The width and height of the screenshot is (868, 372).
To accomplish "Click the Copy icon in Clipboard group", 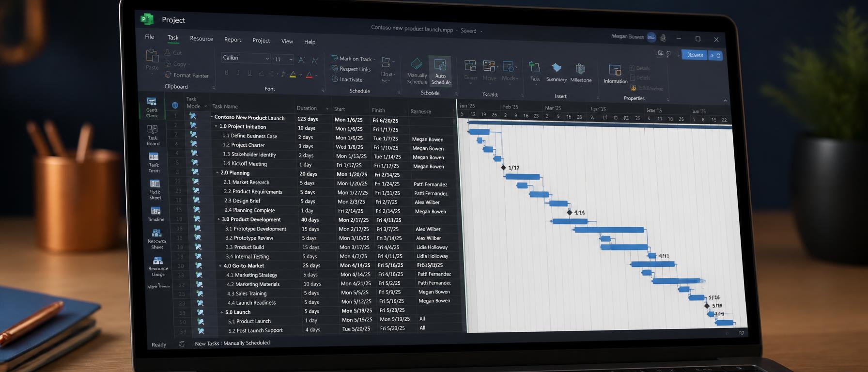I will (x=168, y=63).
